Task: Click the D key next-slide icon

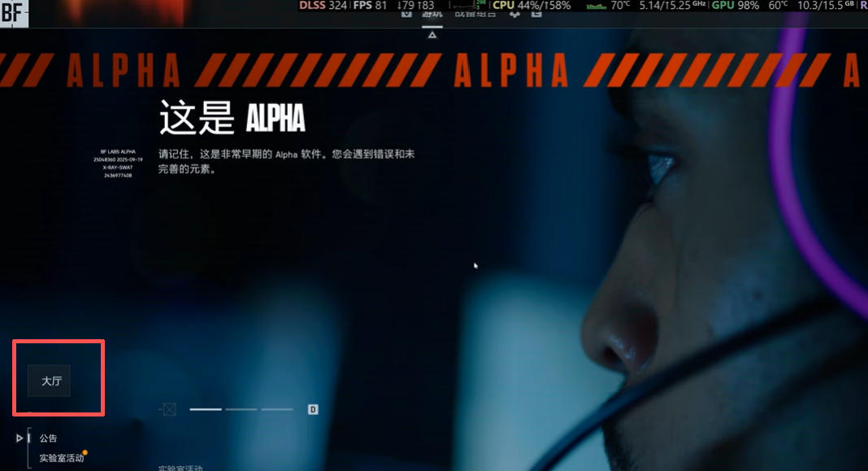Action: tap(313, 409)
